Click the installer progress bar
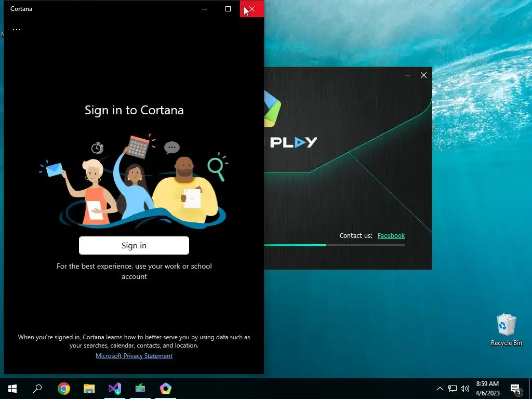Viewport: 532px width, 399px height. point(334,245)
